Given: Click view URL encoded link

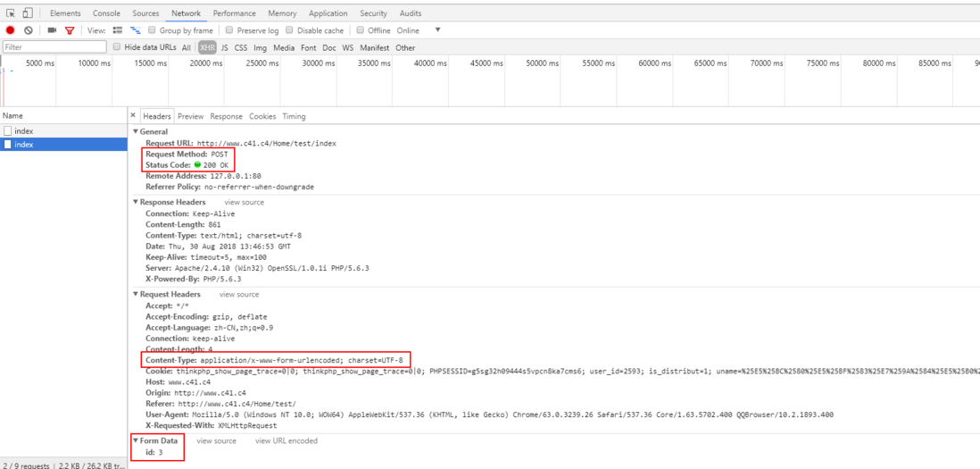Looking at the screenshot, I should pos(287,440).
